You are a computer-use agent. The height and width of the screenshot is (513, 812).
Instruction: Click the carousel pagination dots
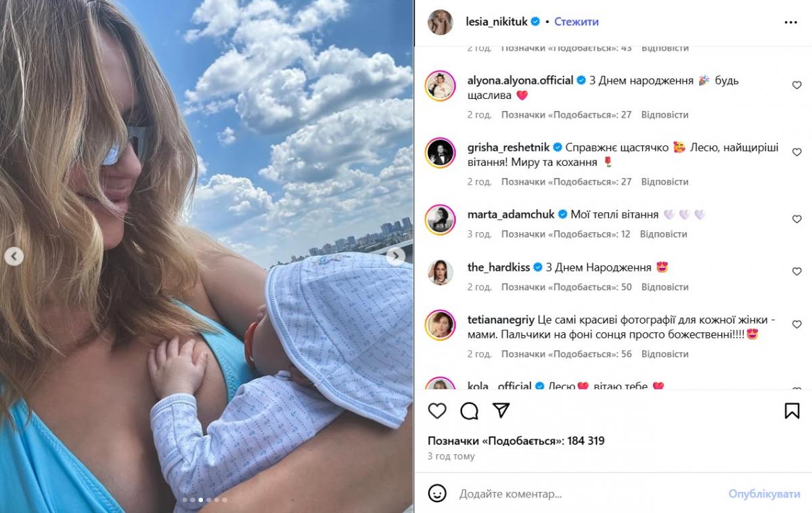[204, 500]
